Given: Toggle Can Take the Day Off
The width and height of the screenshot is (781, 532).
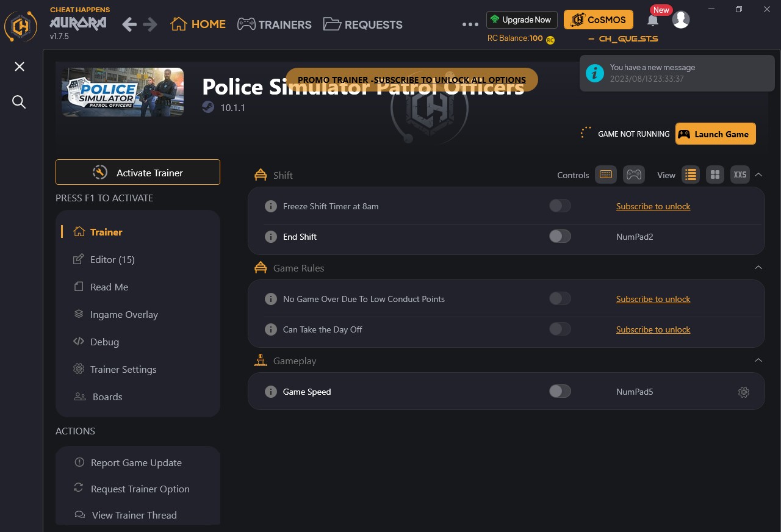Looking at the screenshot, I should (x=560, y=329).
